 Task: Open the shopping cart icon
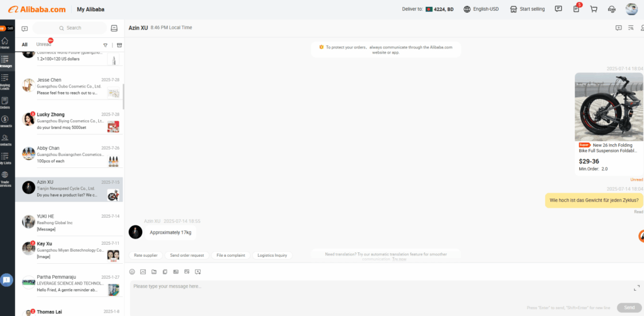coord(594,9)
